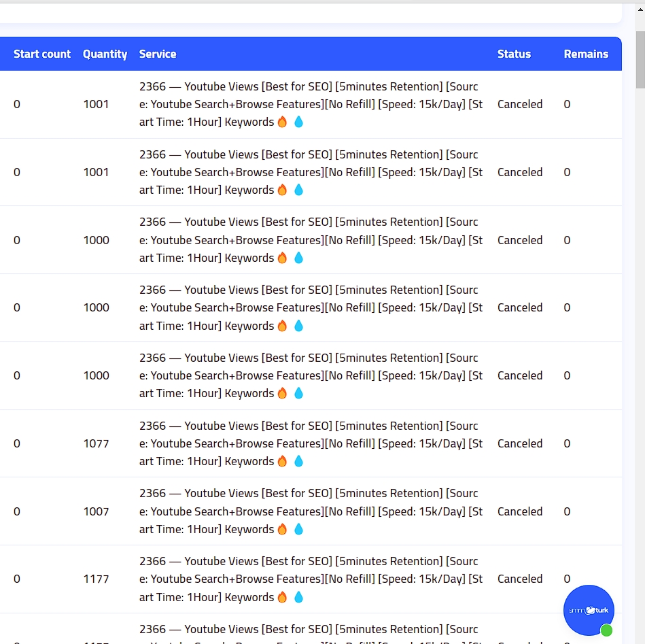Click the water droplet icon in the 1007 row
The image size is (645, 644).
298,529
